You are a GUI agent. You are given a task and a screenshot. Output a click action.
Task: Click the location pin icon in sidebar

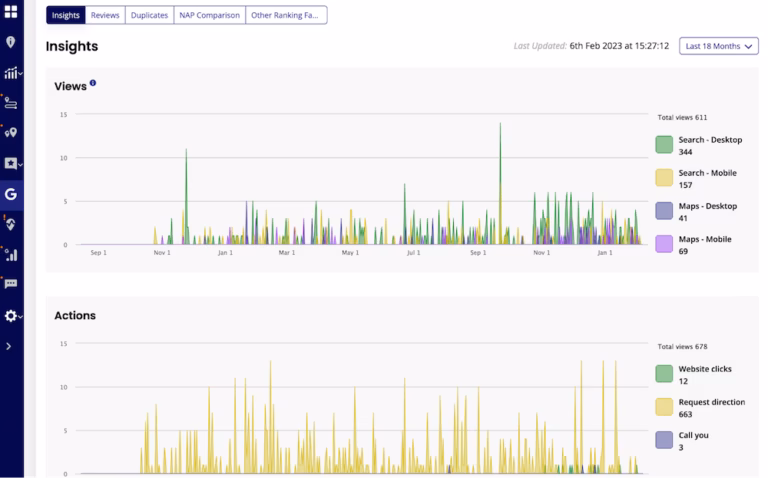click(11, 42)
